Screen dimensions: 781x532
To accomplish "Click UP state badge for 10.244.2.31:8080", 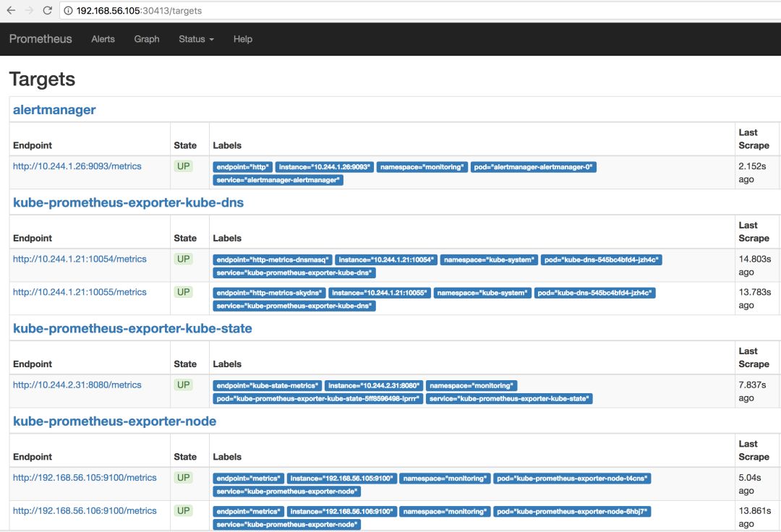I will coord(183,385).
